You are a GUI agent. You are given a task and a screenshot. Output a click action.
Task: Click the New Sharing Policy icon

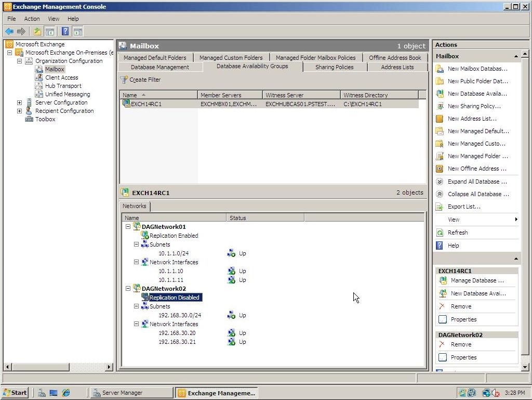pyautogui.click(x=440, y=106)
